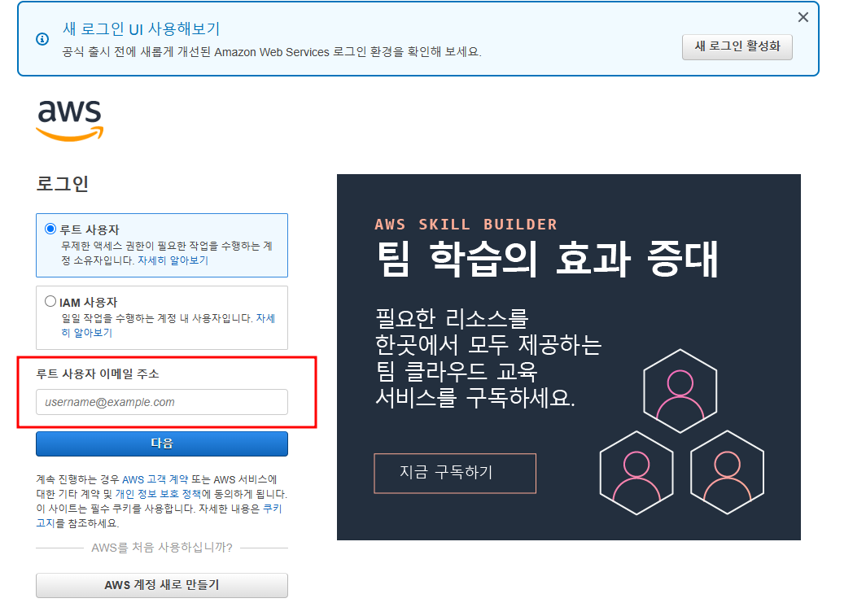Click the blue '다음' button

coord(162,443)
